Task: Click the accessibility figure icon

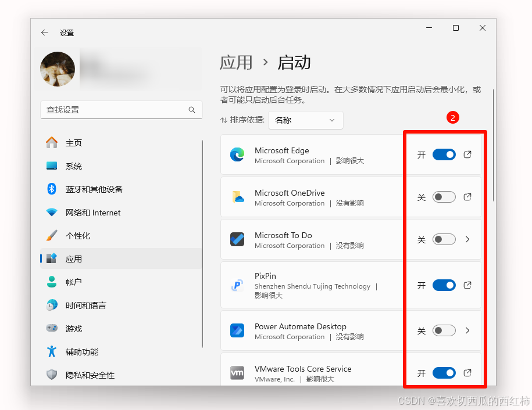Action: [52, 351]
